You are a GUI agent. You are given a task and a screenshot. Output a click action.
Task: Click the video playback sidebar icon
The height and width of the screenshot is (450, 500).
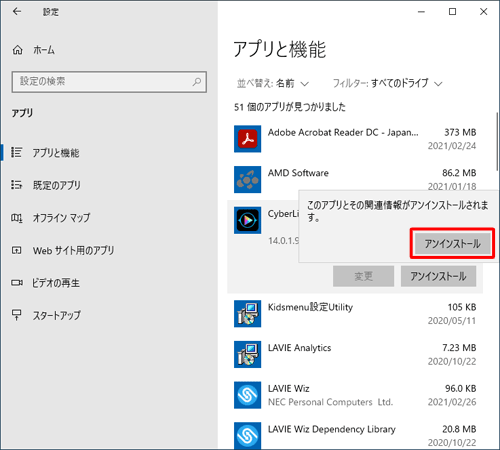coord(17,283)
